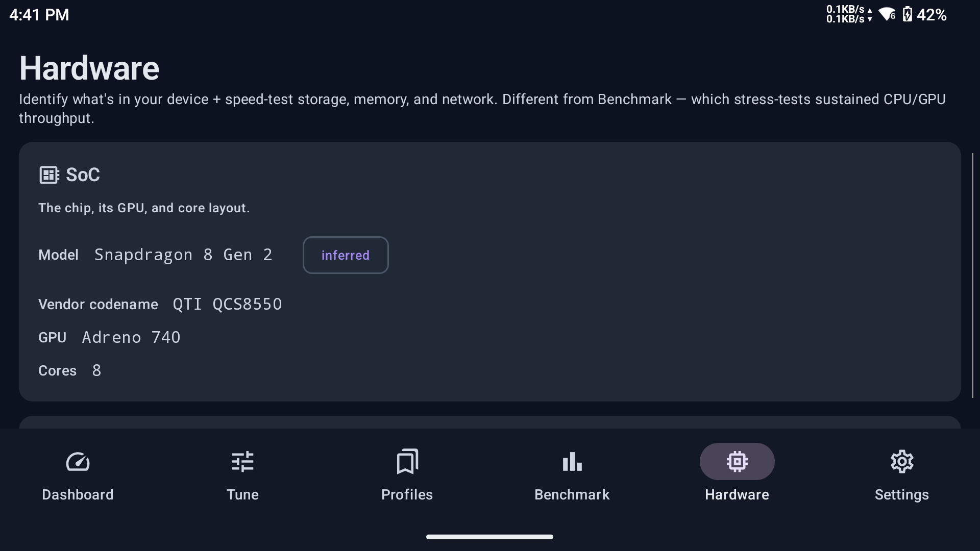Click the Cores label
This screenshot has width=980, height=551.
tap(57, 370)
